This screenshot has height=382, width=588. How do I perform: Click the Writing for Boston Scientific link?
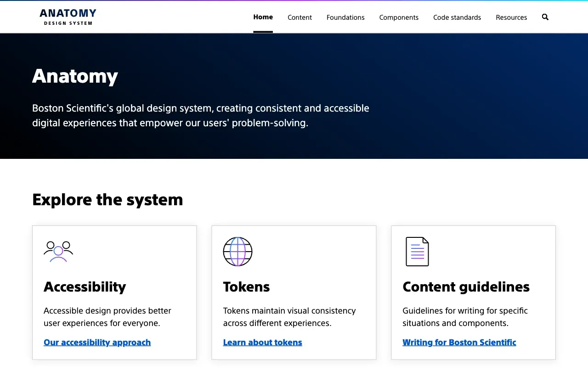(459, 343)
